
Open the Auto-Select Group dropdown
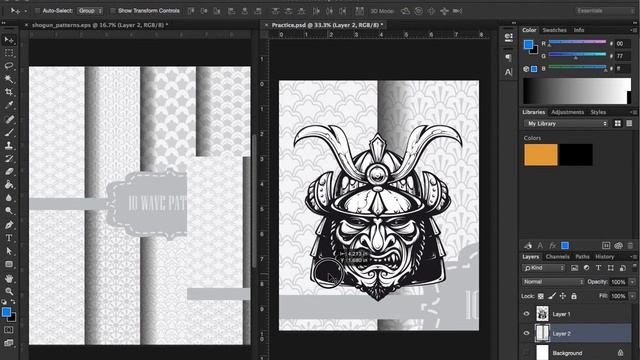(90, 11)
